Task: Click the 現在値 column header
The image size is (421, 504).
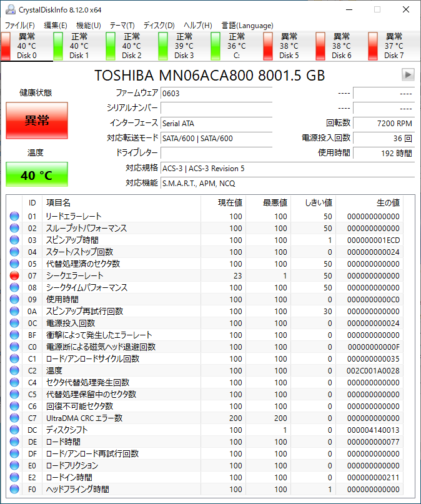Action: pos(224,202)
